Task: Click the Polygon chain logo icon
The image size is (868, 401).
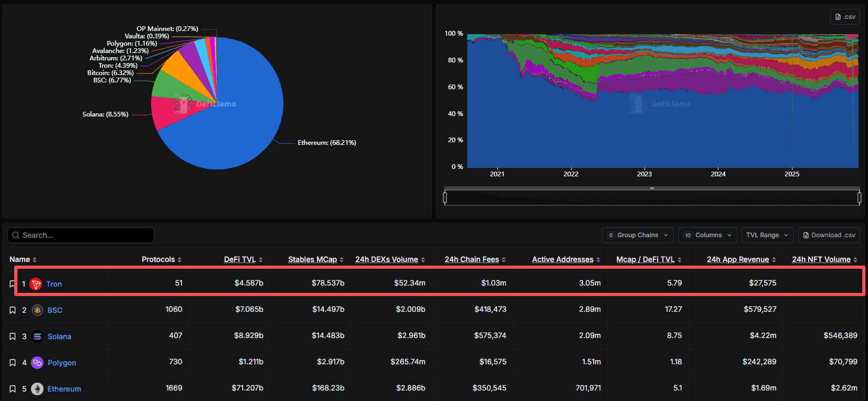Action: click(x=37, y=363)
